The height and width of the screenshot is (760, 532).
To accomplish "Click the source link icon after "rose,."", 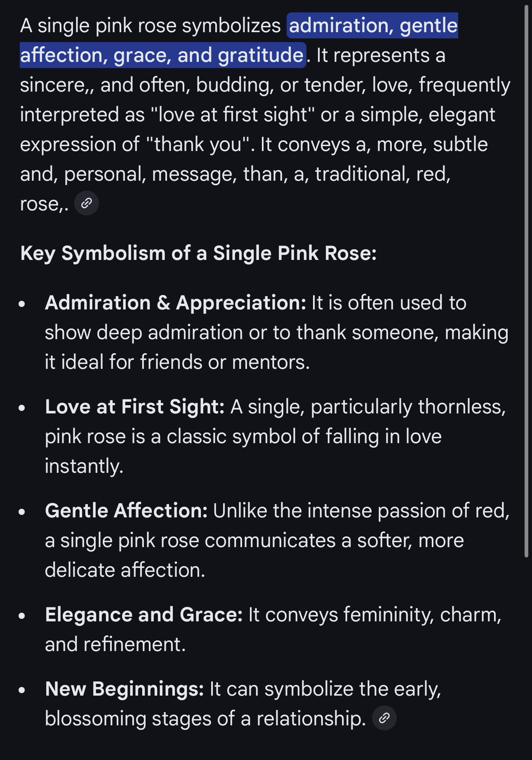I will 87,203.
